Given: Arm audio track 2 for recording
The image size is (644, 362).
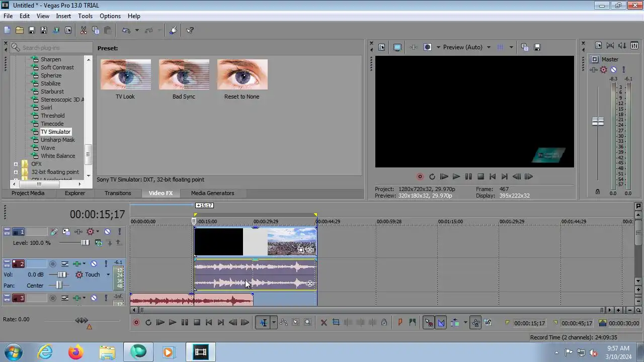Looking at the screenshot, I should point(52,263).
